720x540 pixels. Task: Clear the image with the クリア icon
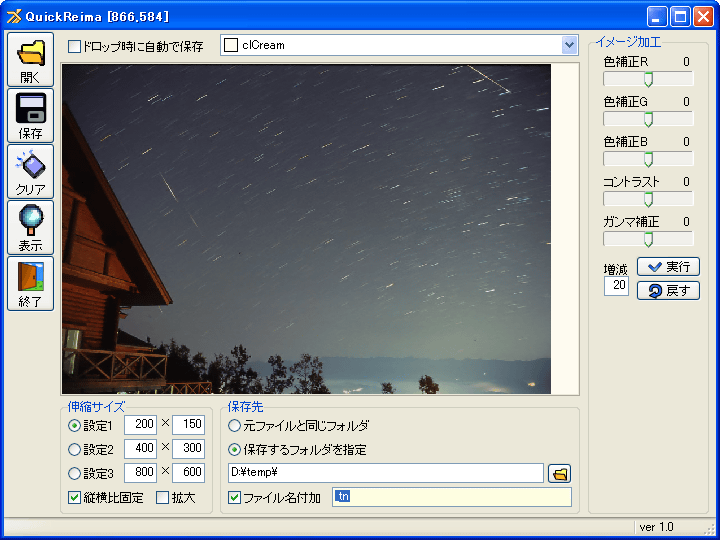coord(30,172)
